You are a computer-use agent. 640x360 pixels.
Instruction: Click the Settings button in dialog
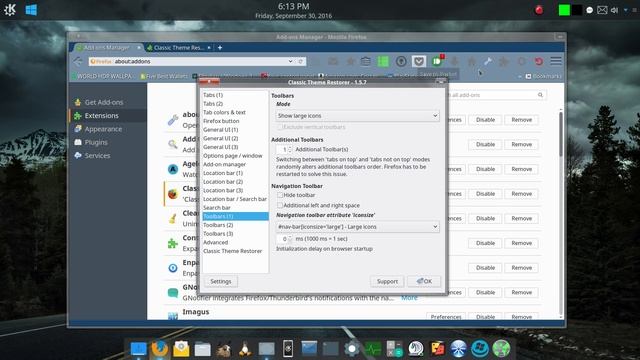point(221,281)
